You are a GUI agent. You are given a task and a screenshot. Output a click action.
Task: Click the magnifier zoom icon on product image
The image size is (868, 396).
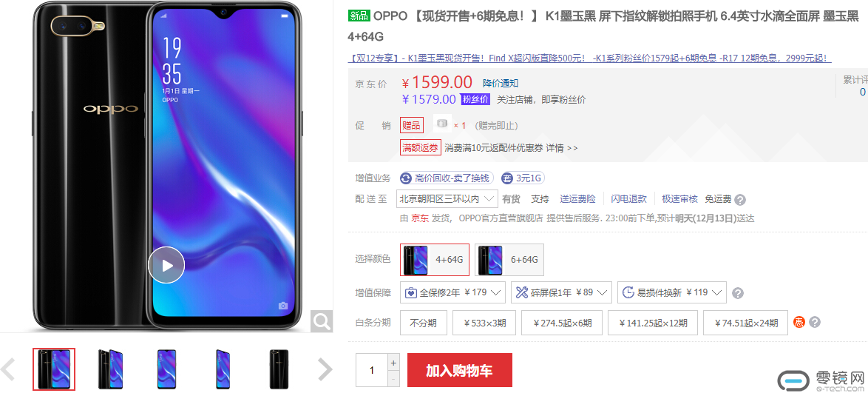coord(322,321)
